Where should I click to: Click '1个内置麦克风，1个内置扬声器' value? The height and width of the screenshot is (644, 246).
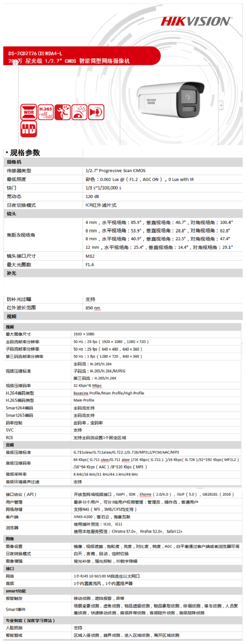[103, 583]
